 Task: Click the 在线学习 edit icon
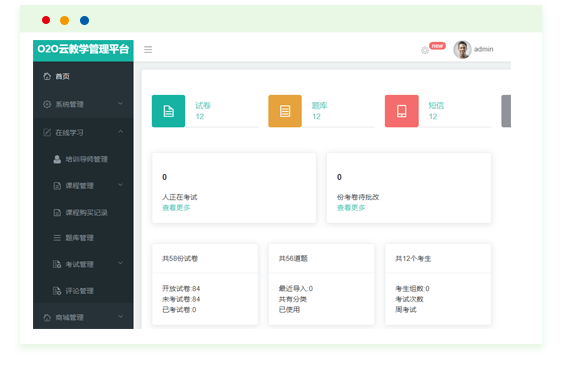click(47, 132)
